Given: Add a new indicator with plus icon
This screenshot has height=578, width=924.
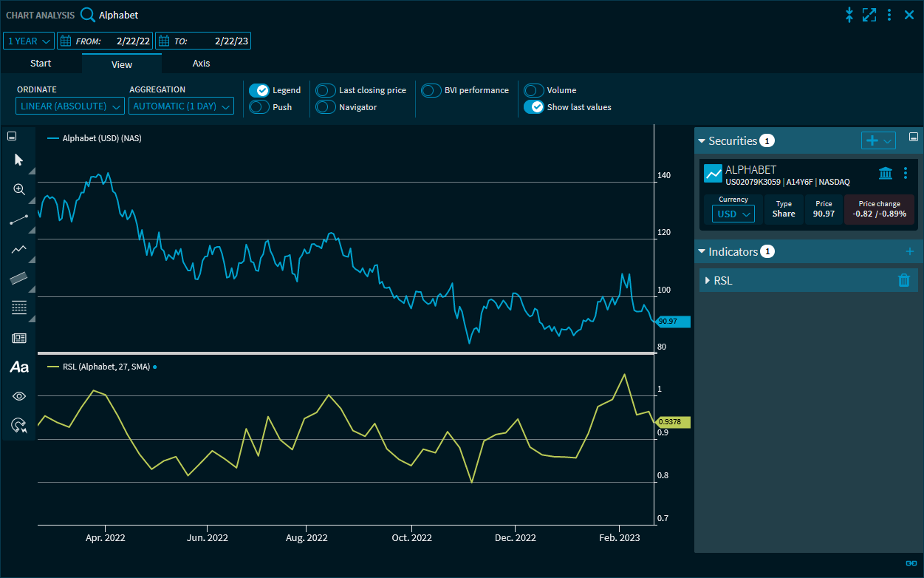Looking at the screenshot, I should (x=909, y=252).
